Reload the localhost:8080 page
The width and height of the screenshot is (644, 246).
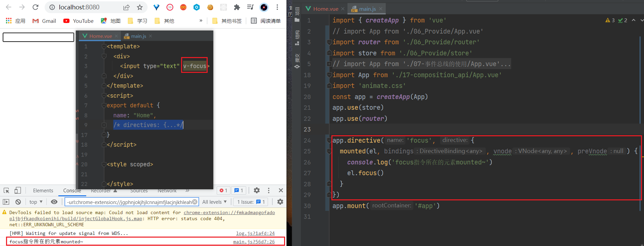pos(36,7)
